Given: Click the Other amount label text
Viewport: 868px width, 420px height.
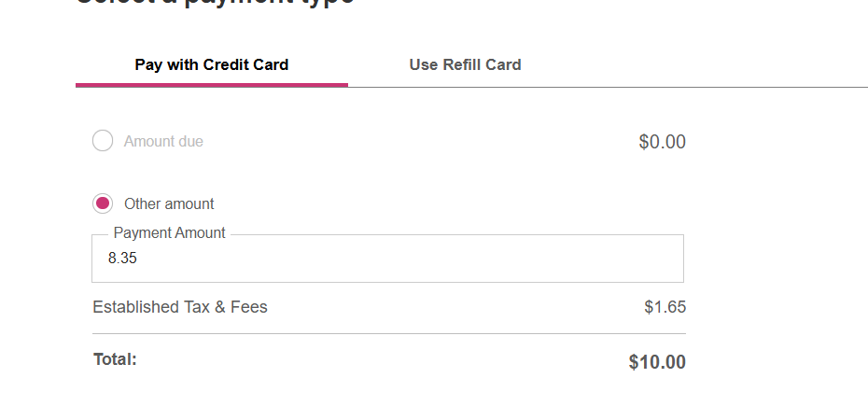Looking at the screenshot, I should 169,203.
